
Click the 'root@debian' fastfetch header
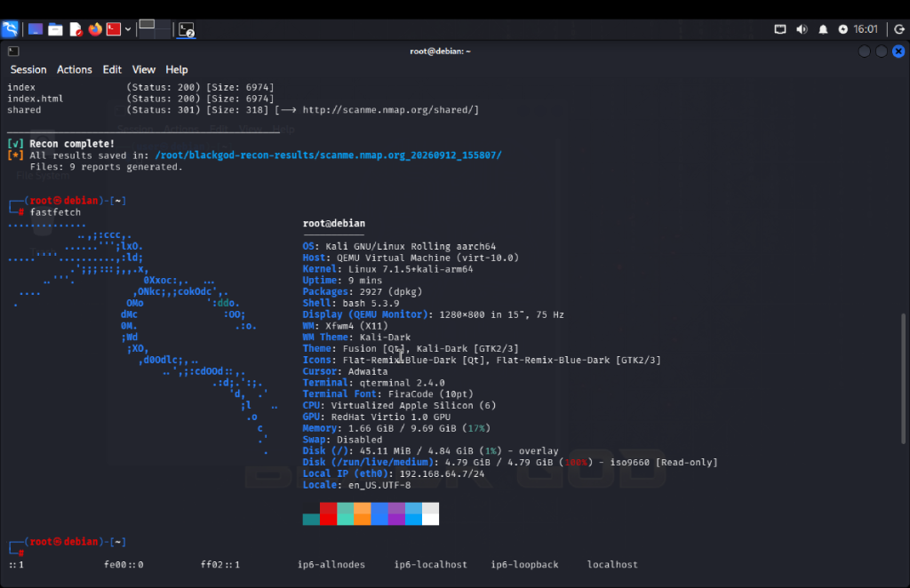pos(334,223)
